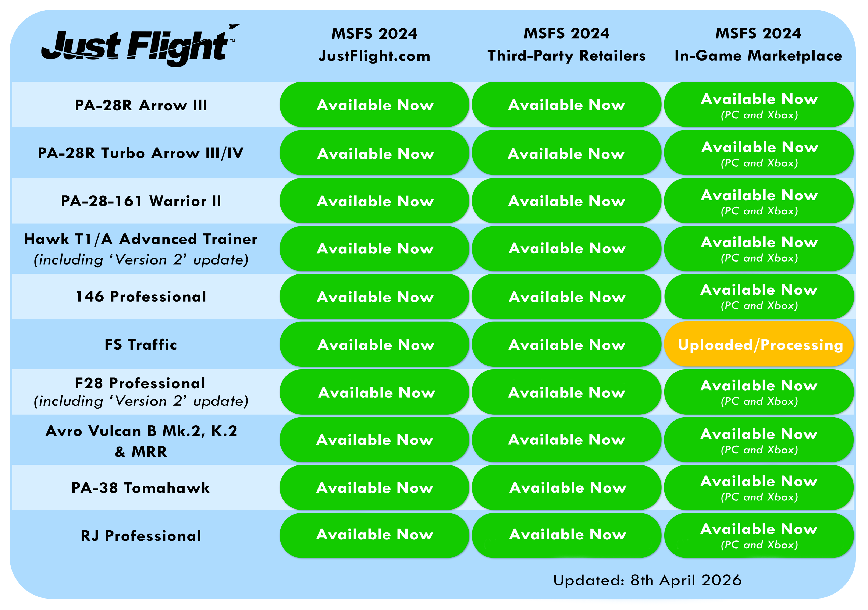The height and width of the screenshot is (610, 868).
Task: Click the PA-38 Tomahawk row label
Action: [x=141, y=488]
